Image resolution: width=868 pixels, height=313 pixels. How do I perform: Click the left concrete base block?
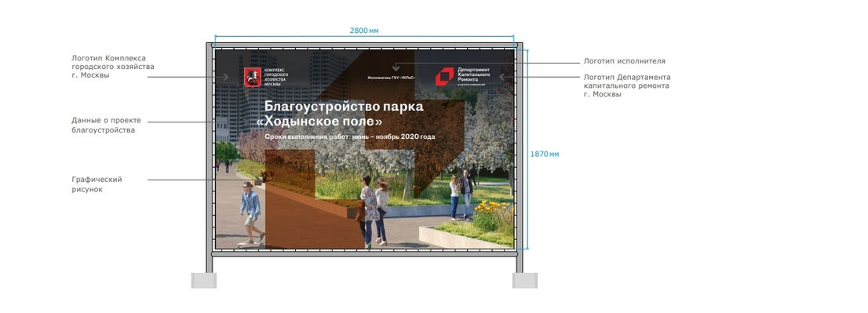(x=204, y=280)
